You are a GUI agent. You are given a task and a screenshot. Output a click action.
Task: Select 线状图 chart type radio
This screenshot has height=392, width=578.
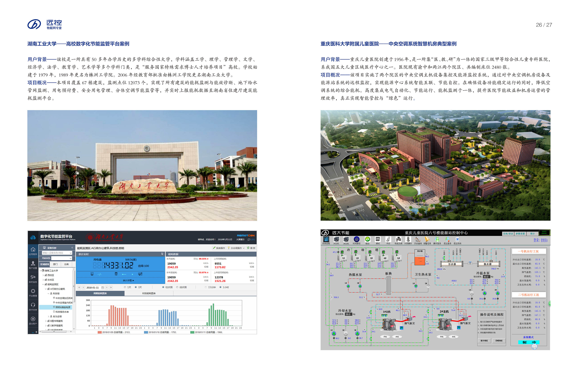pyautogui.click(x=177, y=287)
